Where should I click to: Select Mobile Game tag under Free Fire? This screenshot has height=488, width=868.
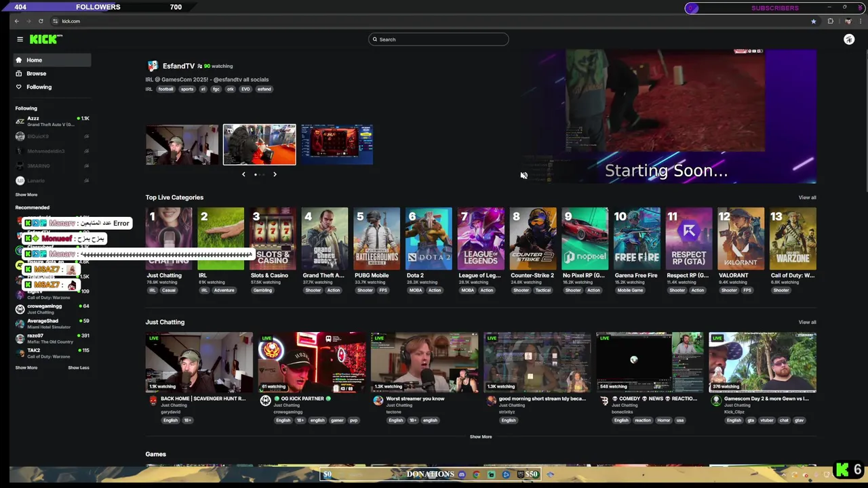[630, 290]
